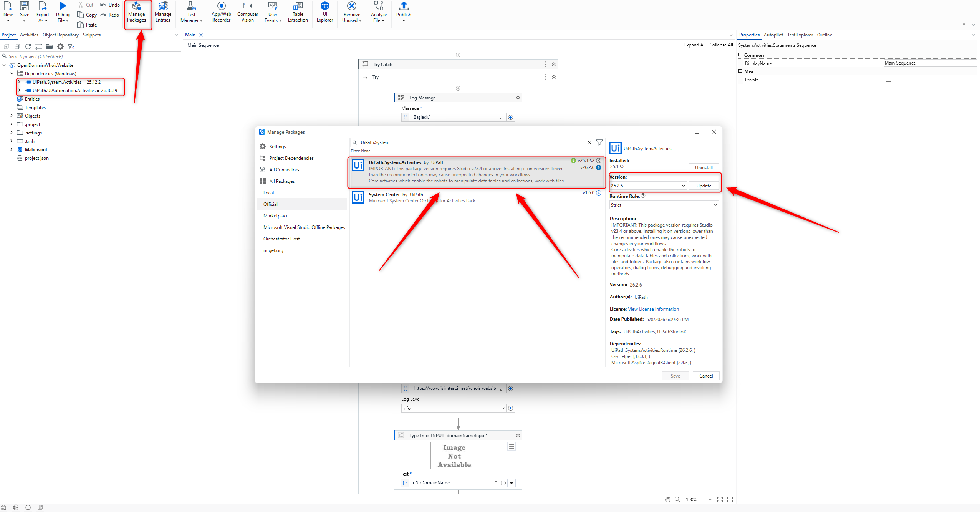Click Collapse All in designer
Screen dimensions: 980x512
721,45
